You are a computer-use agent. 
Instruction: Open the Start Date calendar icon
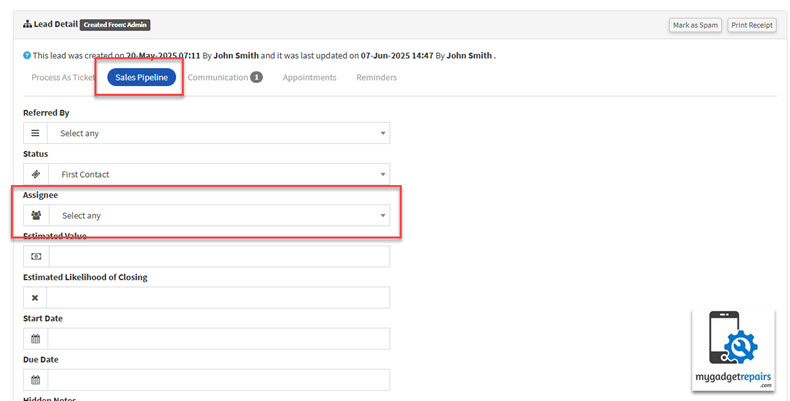click(35, 339)
